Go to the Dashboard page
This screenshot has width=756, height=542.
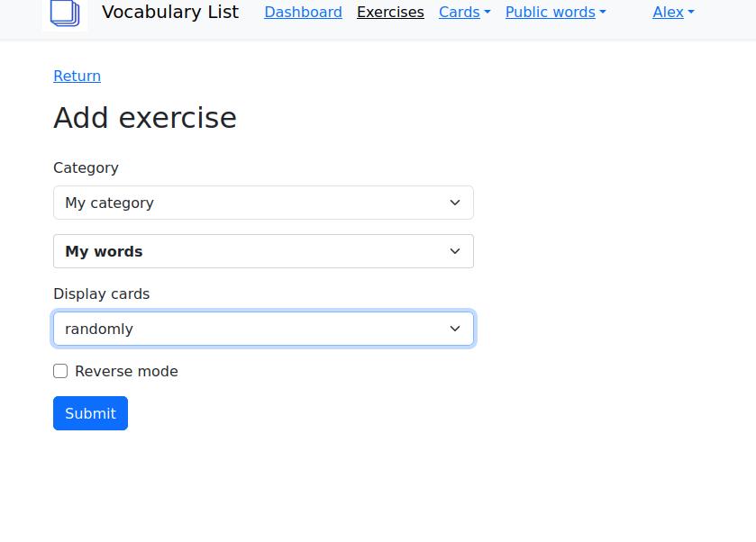coord(303,13)
